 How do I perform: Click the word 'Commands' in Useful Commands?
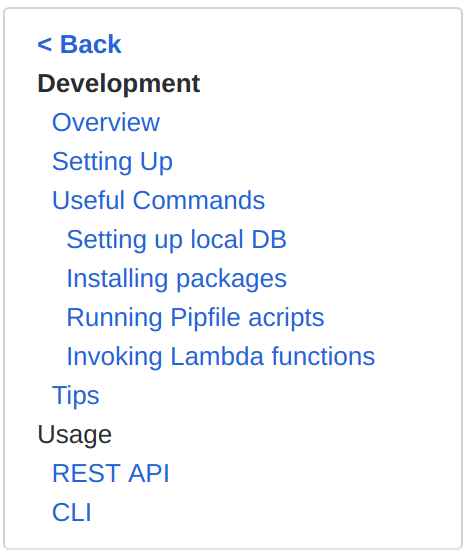pyautogui.click(x=199, y=200)
